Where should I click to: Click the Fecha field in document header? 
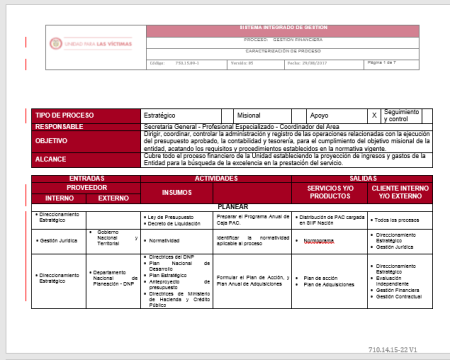coord(324,64)
